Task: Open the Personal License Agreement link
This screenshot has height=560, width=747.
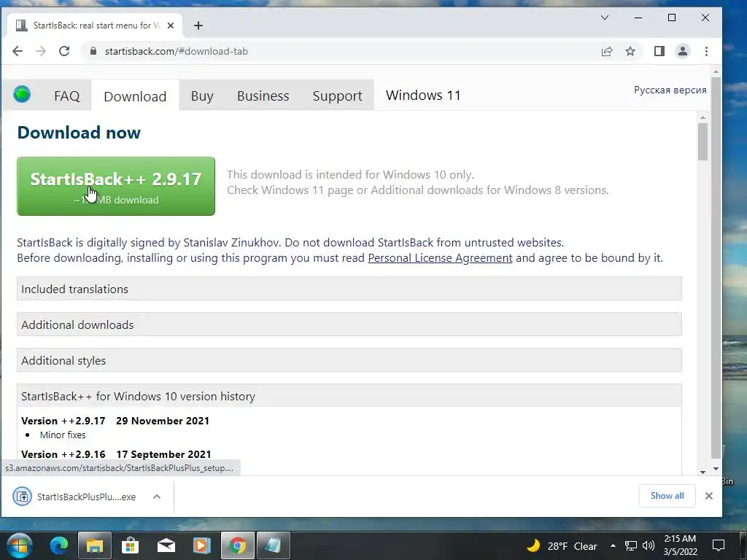Action: point(440,257)
